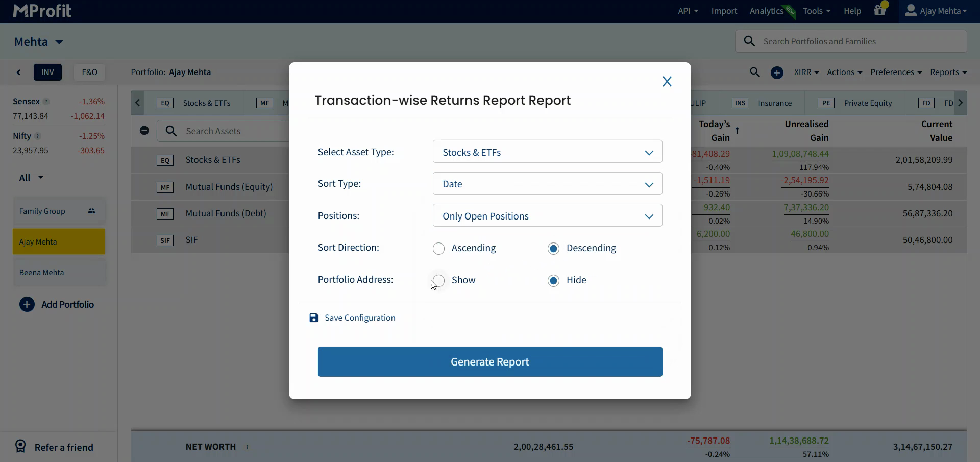This screenshot has height=462, width=980.
Task: Open the Positions dropdown
Action: coord(547,215)
